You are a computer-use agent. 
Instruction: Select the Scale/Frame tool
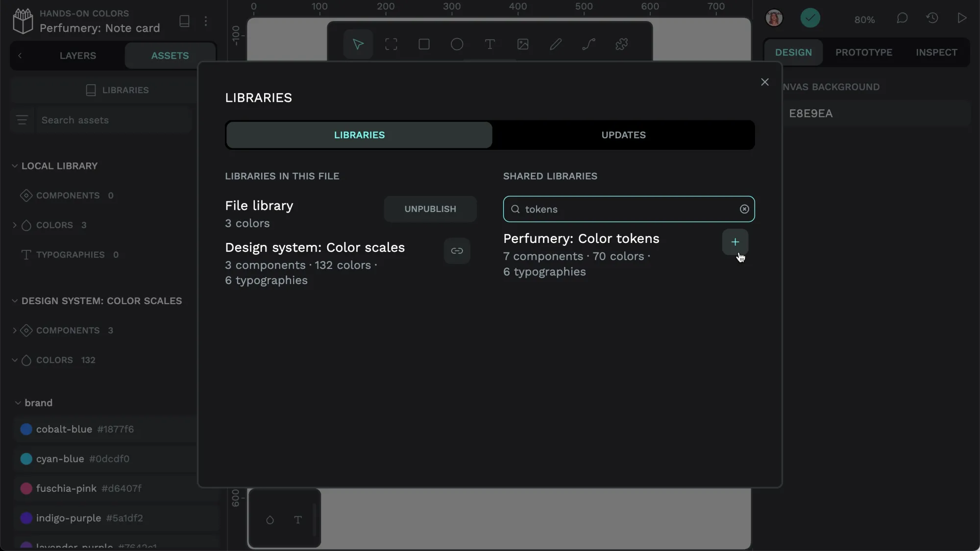point(391,44)
